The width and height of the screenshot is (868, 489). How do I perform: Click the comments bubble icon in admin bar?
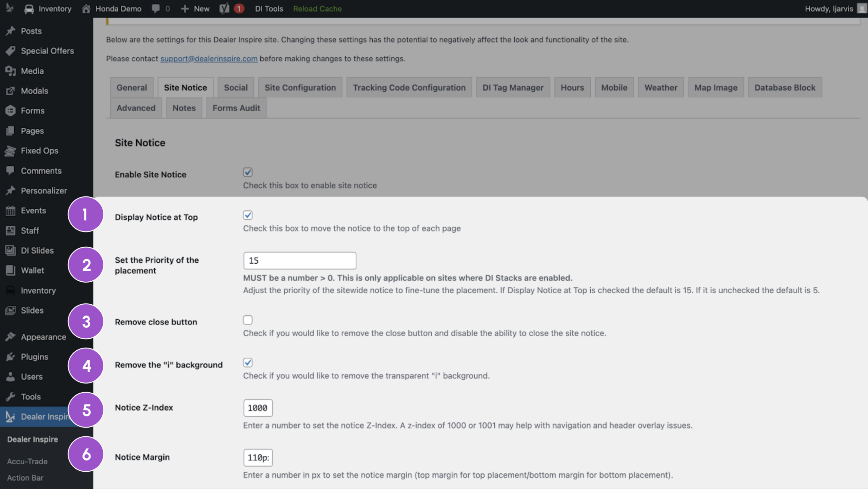tap(156, 9)
